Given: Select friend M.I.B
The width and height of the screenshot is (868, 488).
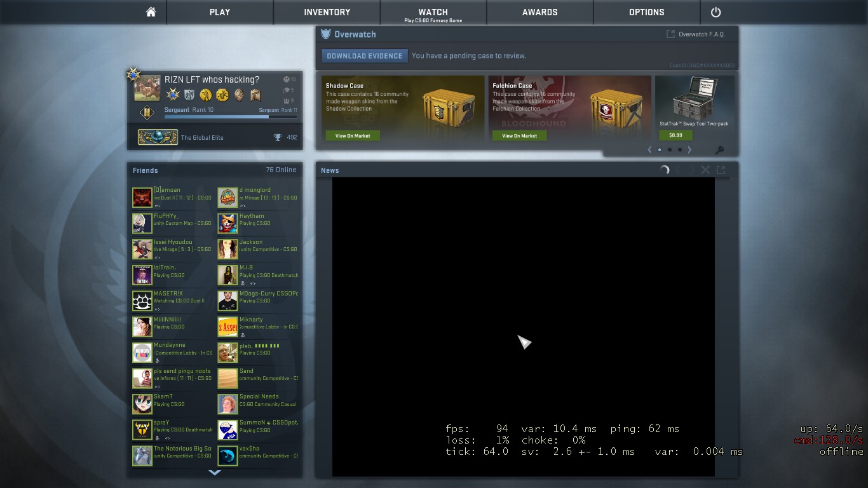Looking at the screenshot, I should [258, 274].
